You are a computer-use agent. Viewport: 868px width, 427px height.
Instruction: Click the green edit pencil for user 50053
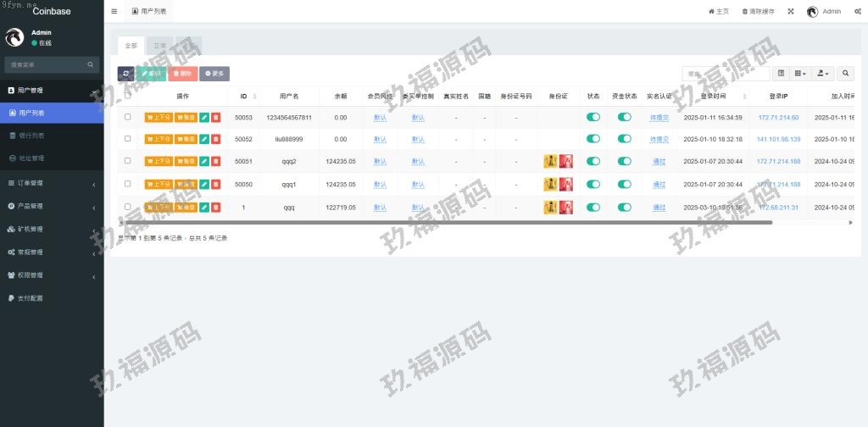pos(204,117)
